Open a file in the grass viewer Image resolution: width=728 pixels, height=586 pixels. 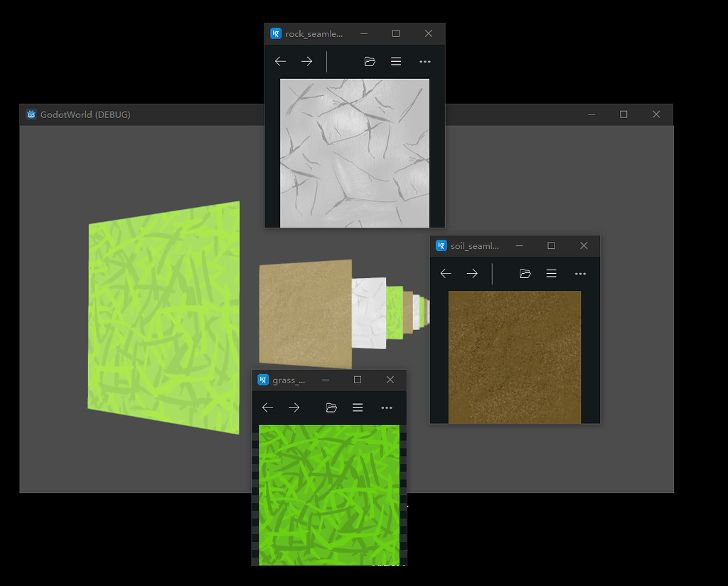(332, 407)
